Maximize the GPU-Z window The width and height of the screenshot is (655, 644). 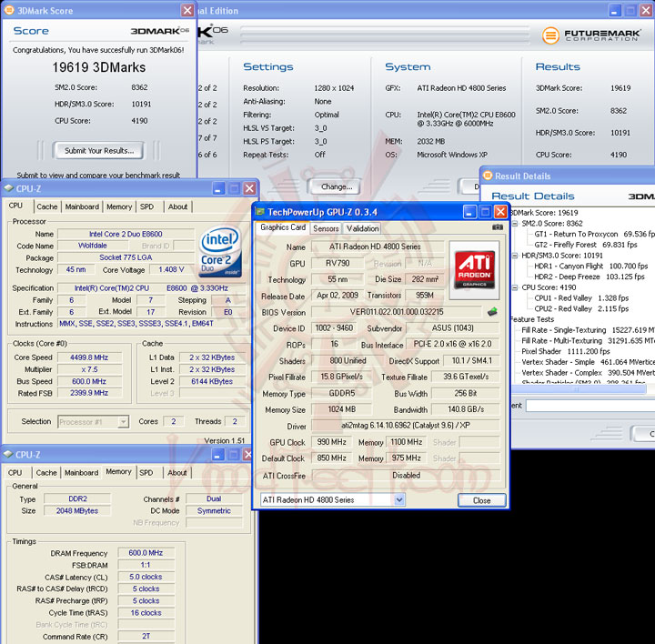pyautogui.click(x=485, y=212)
